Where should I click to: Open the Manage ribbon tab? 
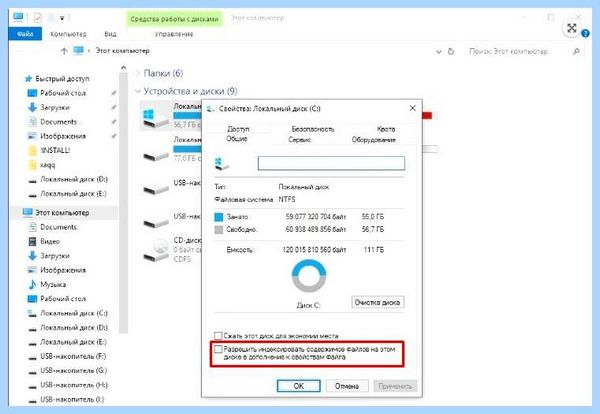pos(174,34)
